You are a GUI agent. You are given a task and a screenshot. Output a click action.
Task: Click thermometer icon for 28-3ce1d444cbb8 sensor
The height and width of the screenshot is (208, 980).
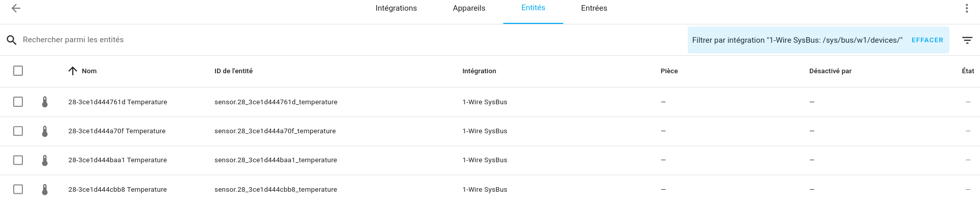45,189
